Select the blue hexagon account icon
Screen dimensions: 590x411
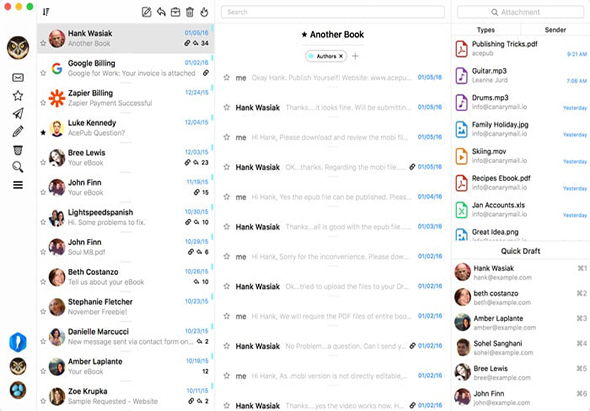[18, 342]
